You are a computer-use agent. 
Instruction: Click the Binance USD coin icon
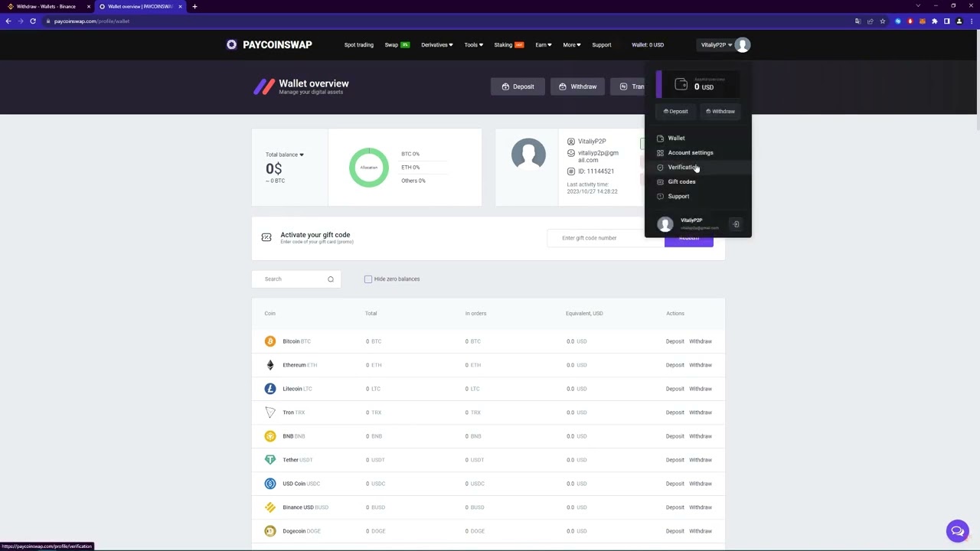270,507
